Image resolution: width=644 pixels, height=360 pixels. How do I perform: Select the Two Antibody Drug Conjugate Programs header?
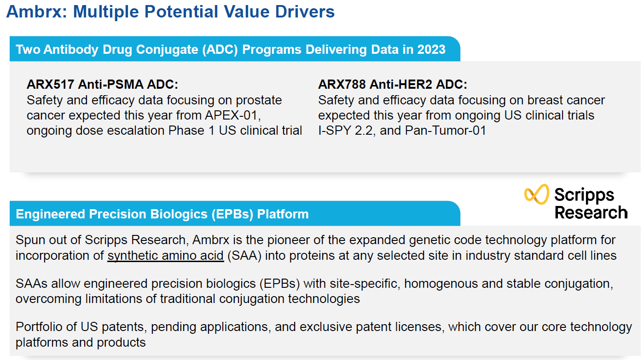[231, 50]
